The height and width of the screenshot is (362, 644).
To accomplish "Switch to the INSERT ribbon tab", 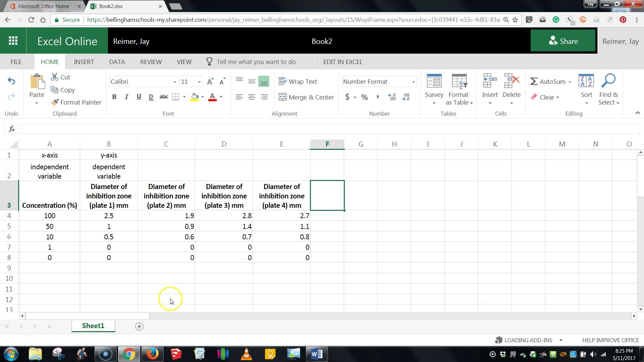I will click(84, 62).
